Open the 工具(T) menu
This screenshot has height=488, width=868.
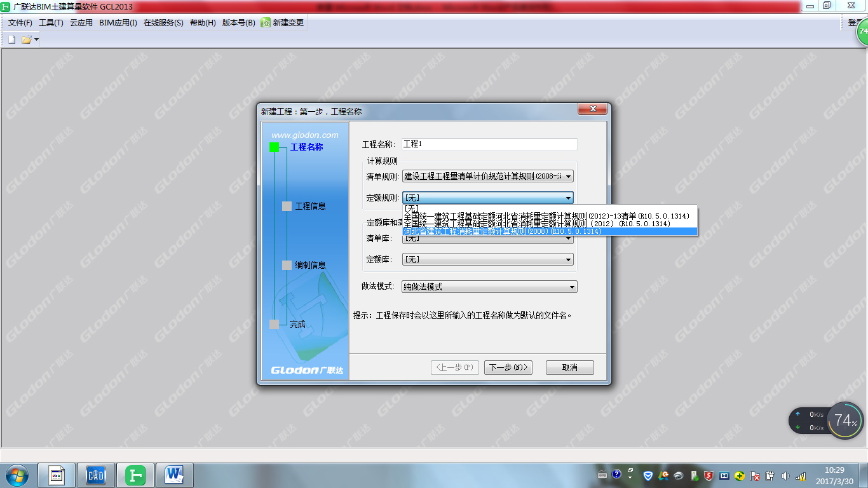click(51, 22)
